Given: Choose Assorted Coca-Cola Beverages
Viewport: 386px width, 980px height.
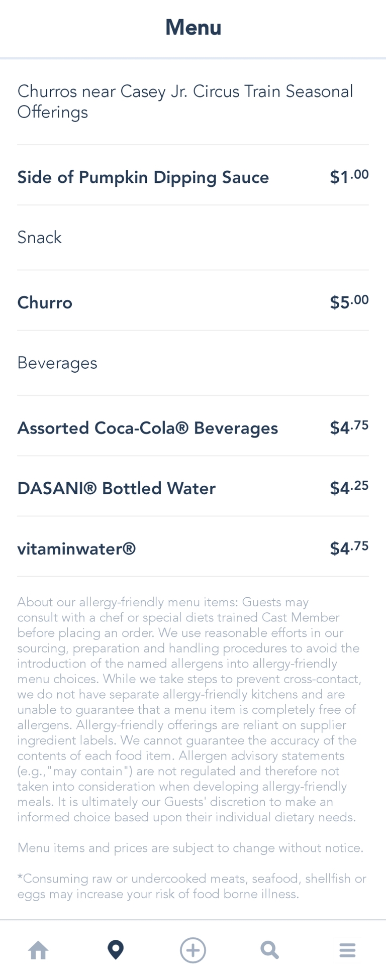Looking at the screenshot, I should [x=148, y=428].
